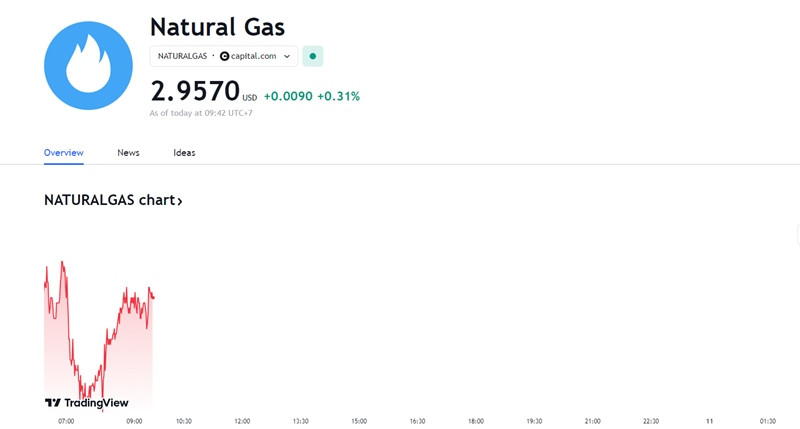
Task: Open the NATURALGAS chart arrow link
Action: (x=180, y=200)
